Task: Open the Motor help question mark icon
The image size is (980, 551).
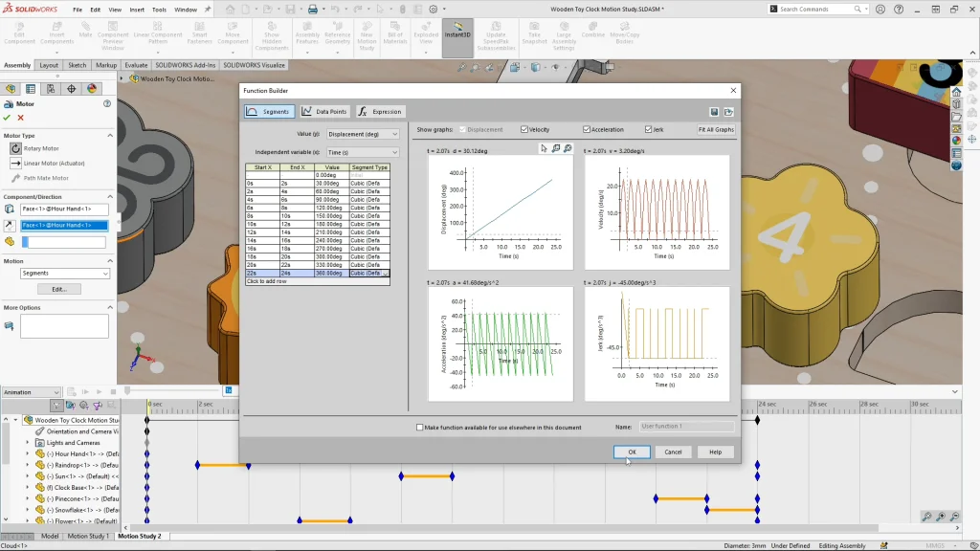Action: point(107,103)
